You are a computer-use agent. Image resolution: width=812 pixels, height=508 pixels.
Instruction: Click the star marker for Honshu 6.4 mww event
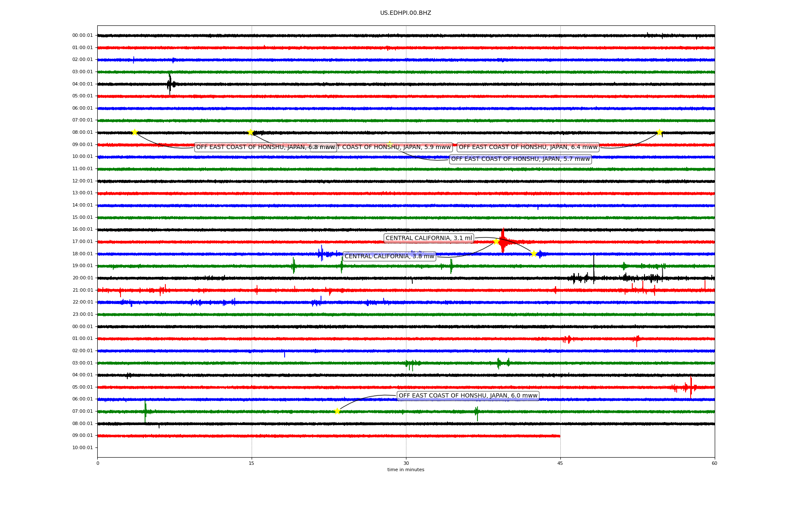(659, 132)
